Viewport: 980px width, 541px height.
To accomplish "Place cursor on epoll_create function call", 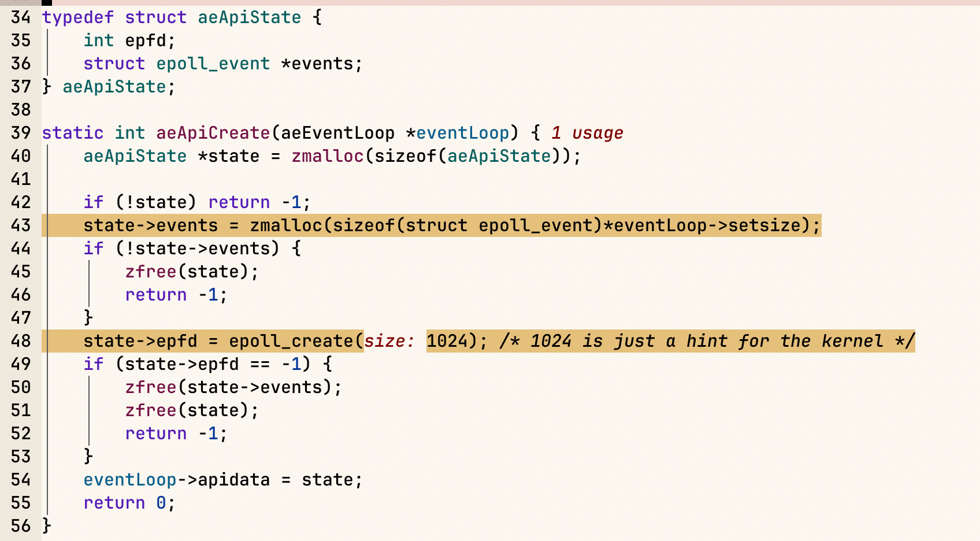I will (291, 341).
